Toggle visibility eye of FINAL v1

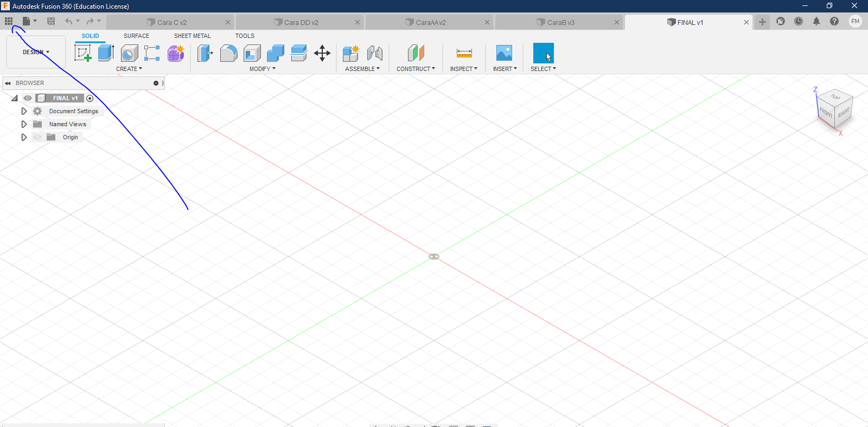pyautogui.click(x=28, y=98)
